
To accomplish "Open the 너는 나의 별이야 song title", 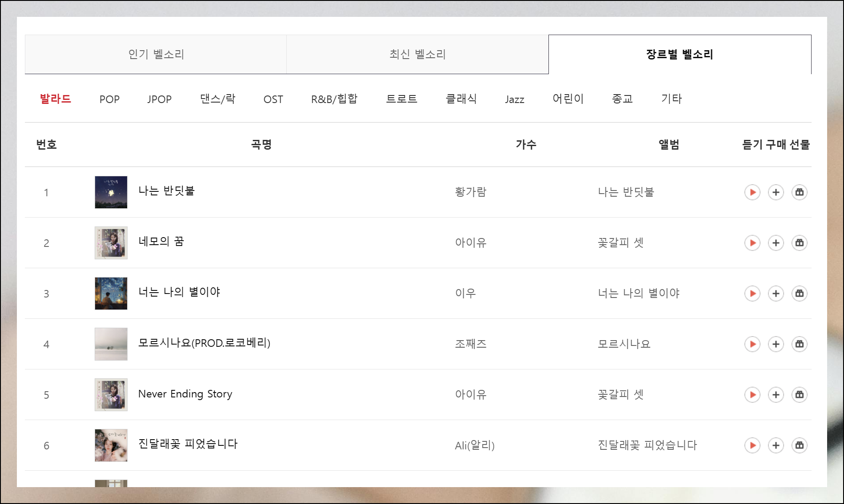I will coord(180,292).
